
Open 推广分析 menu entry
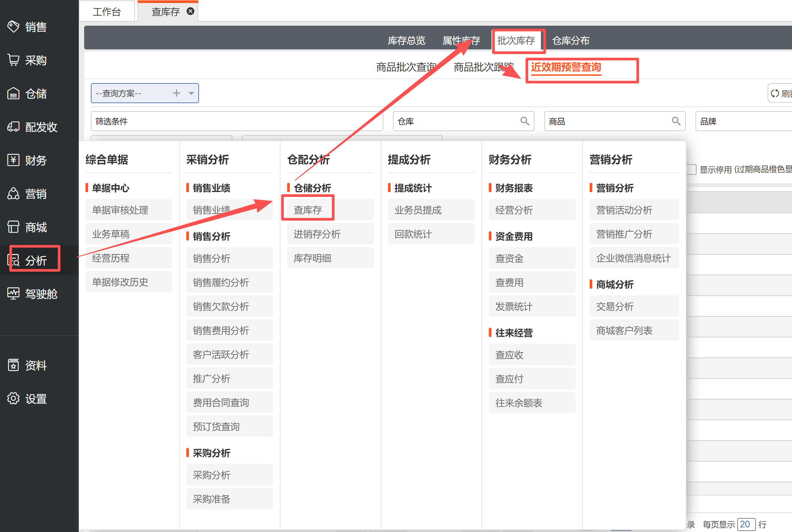coord(230,379)
